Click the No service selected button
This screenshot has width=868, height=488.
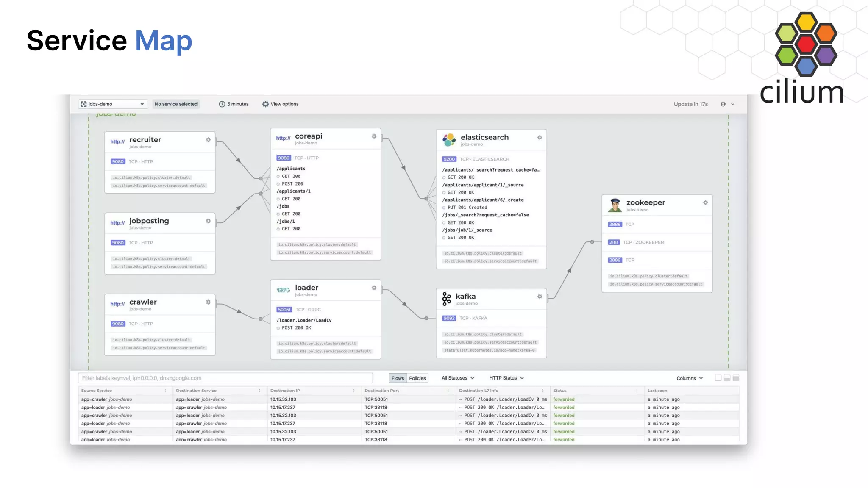pos(176,104)
